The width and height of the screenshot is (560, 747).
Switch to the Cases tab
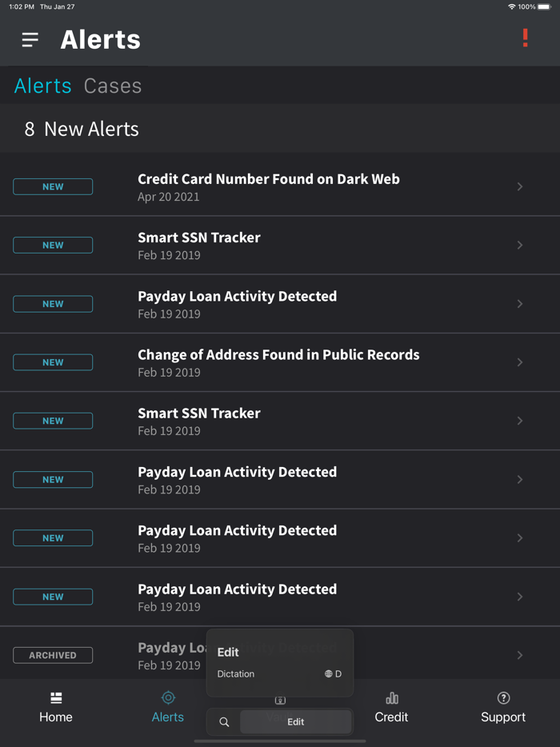pyautogui.click(x=113, y=86)
